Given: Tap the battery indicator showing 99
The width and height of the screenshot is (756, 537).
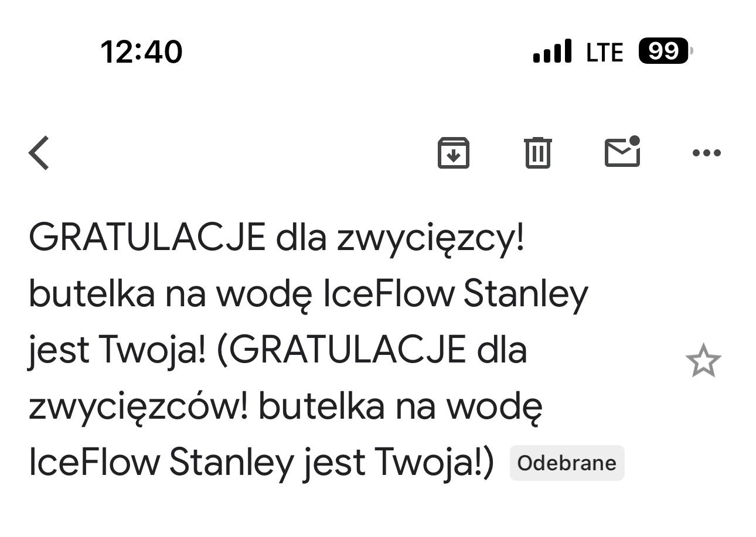Looking at the screenshot, I should tap(665, 52).
